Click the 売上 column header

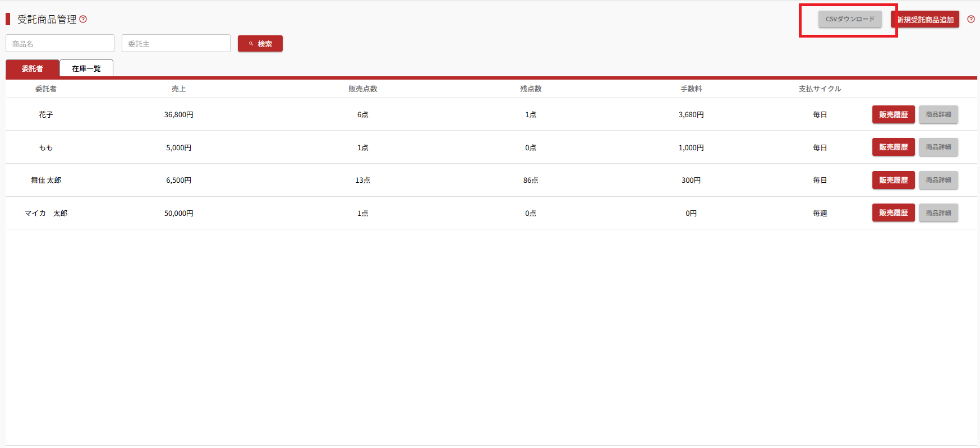pyautogui.click(x=178, y=89)
